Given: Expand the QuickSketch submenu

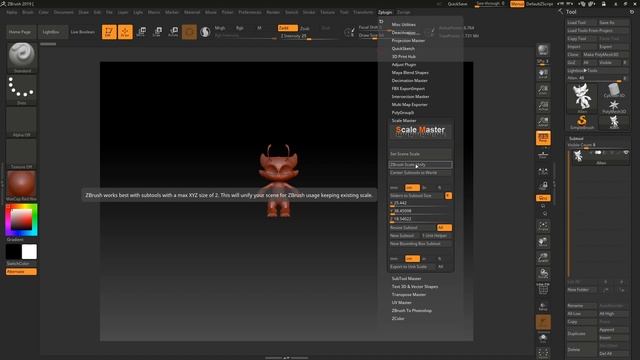Looking at the screenshot, I should (x=403, y=49).
